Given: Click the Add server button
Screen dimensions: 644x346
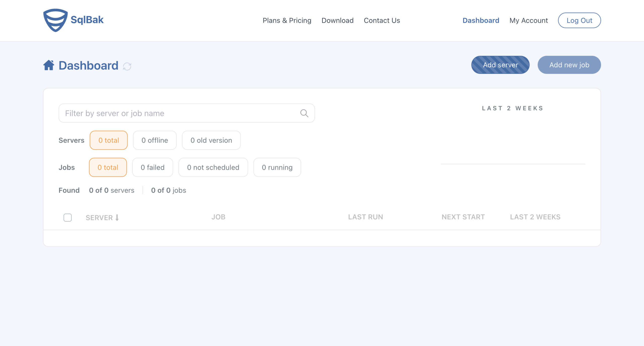Looking at the screenshot, I should coord(500,65).
